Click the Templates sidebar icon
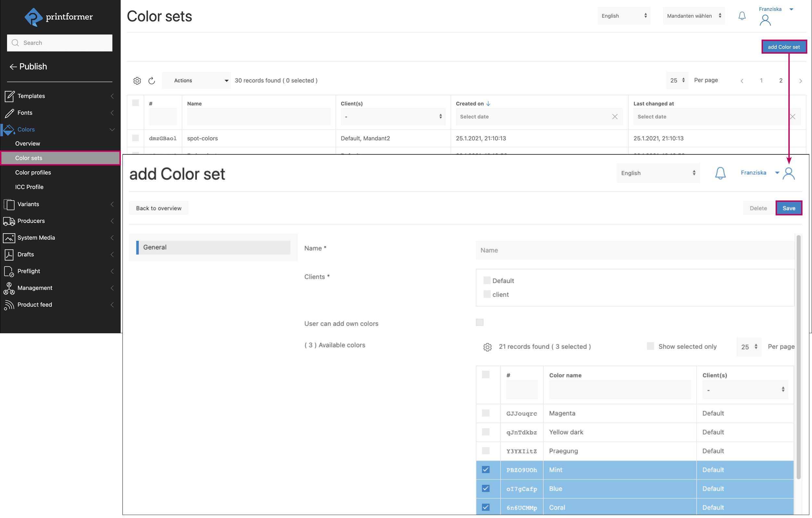The height and width of the screenshot is (518, 812). 9,96
